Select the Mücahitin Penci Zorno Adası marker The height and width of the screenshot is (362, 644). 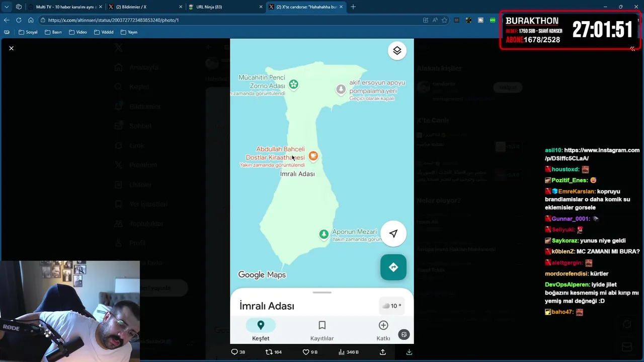293,84
